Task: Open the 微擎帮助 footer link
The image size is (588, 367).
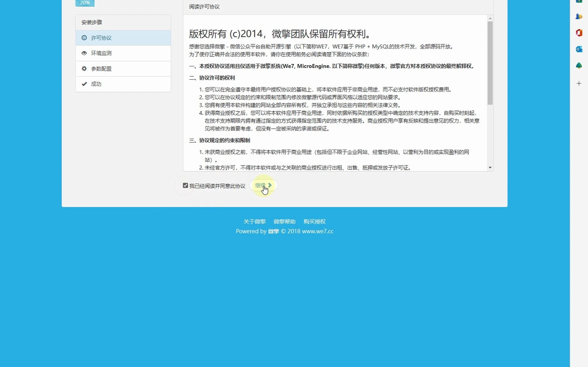Action: [284, 222]
